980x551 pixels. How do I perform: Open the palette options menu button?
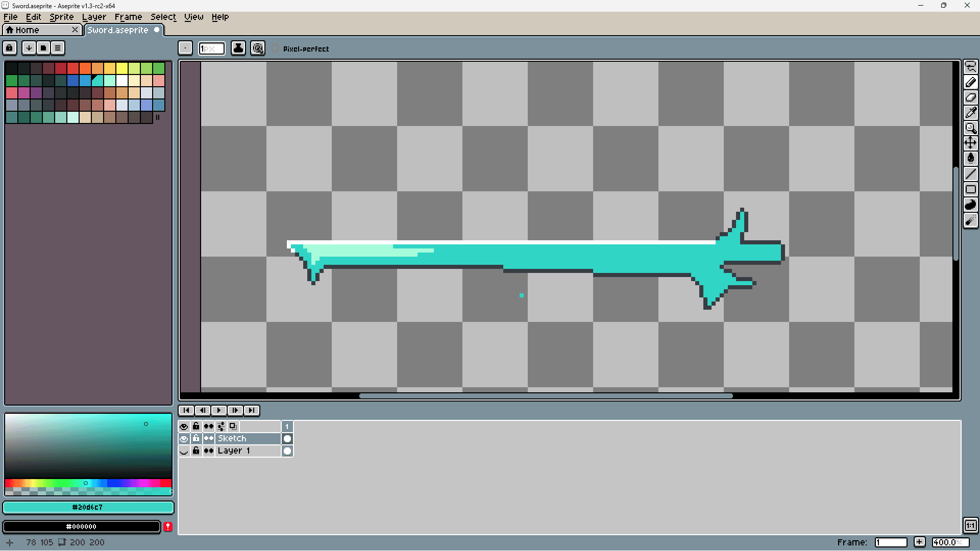click(x=58, y=48)
